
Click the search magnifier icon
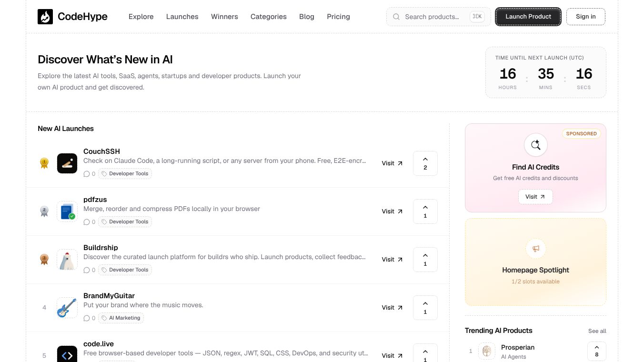coord(396,17)
